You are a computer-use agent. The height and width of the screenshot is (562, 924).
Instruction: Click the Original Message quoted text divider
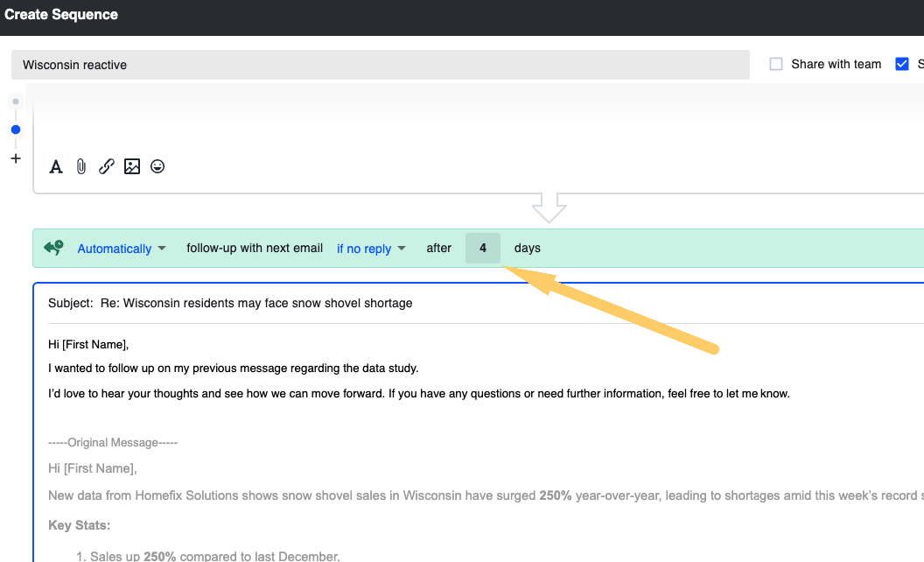pos(113,443)
